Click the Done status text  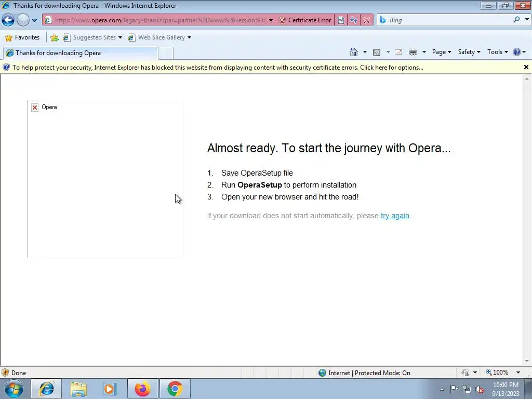[19, 373]
